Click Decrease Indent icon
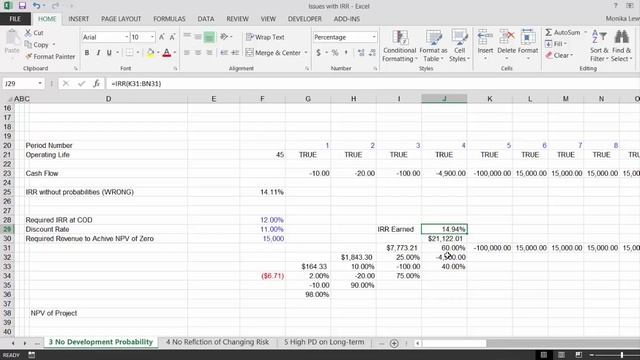 [x=224, y=53]
